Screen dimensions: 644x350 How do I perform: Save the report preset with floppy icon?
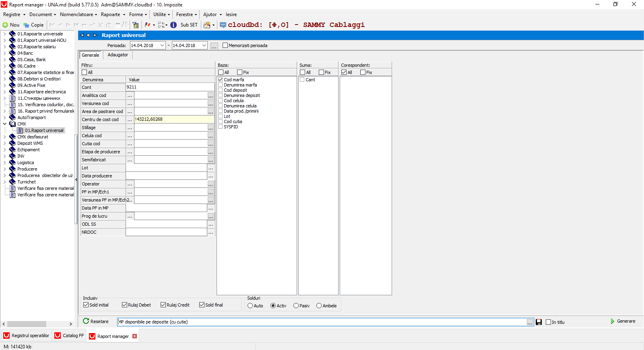(x=539, y=322)
